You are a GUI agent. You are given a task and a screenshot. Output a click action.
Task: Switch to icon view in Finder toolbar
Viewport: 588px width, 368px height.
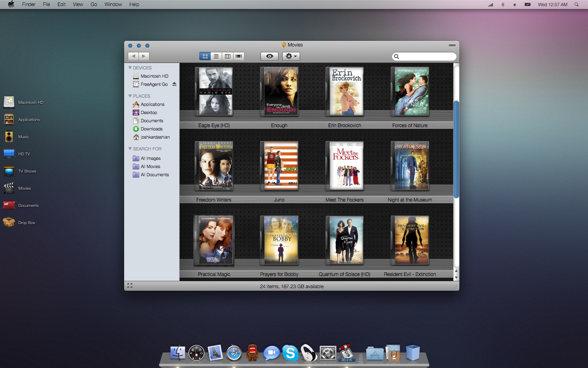click(205, 56)
